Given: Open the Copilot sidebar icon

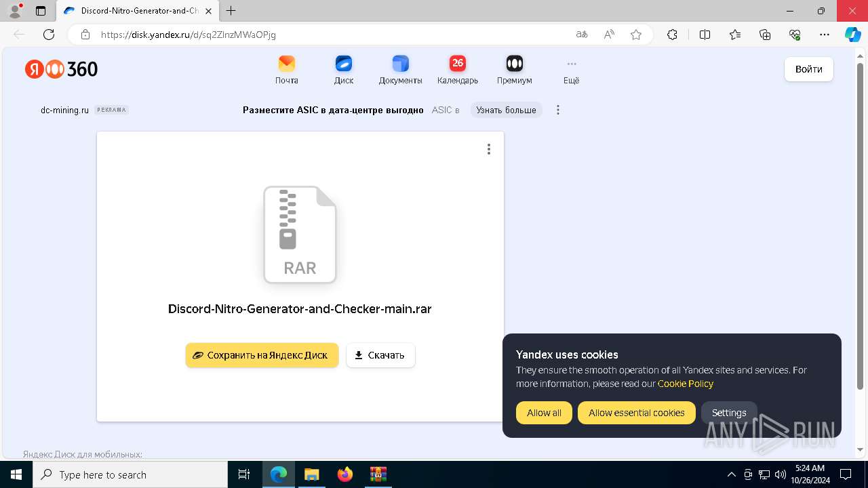Looking at the screenshot, I should tap(852, 35).
